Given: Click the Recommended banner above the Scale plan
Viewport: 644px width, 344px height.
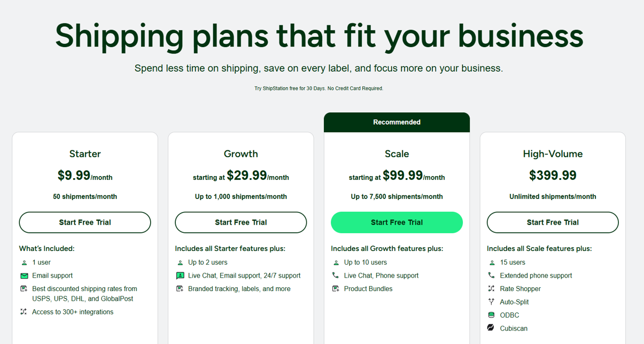Looking at the screenshot, I should pyautogui.click(x=397, y=122).
